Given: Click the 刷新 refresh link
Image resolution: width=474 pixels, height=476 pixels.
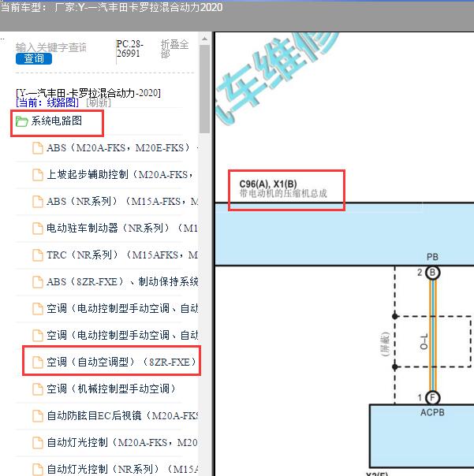Looking at the screenshot, I should click(x=99, y=103).
